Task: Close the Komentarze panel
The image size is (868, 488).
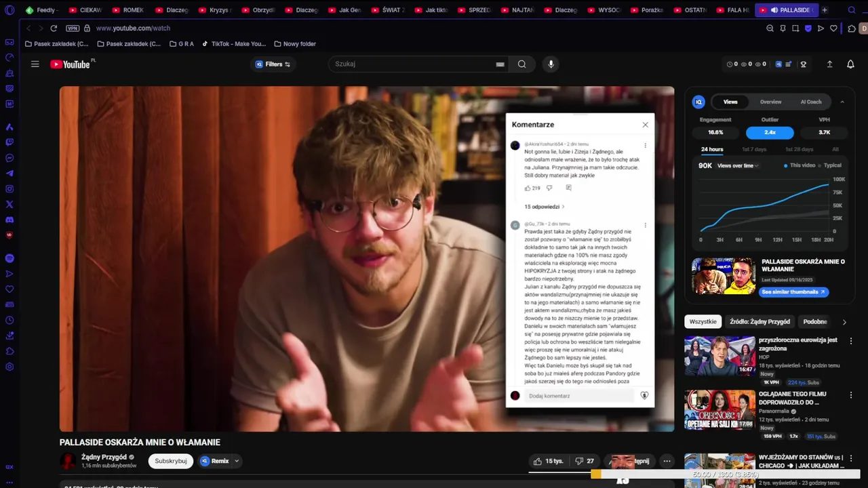Action: 645,125
